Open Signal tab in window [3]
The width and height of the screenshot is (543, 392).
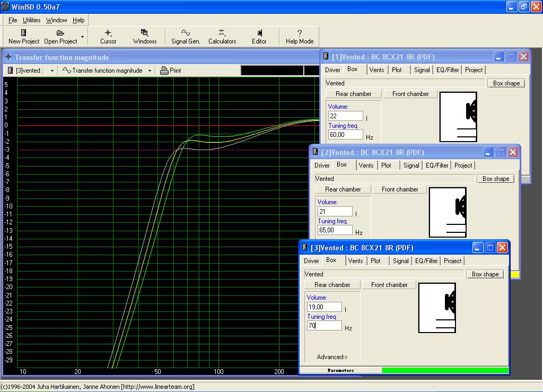coord(401,261)
